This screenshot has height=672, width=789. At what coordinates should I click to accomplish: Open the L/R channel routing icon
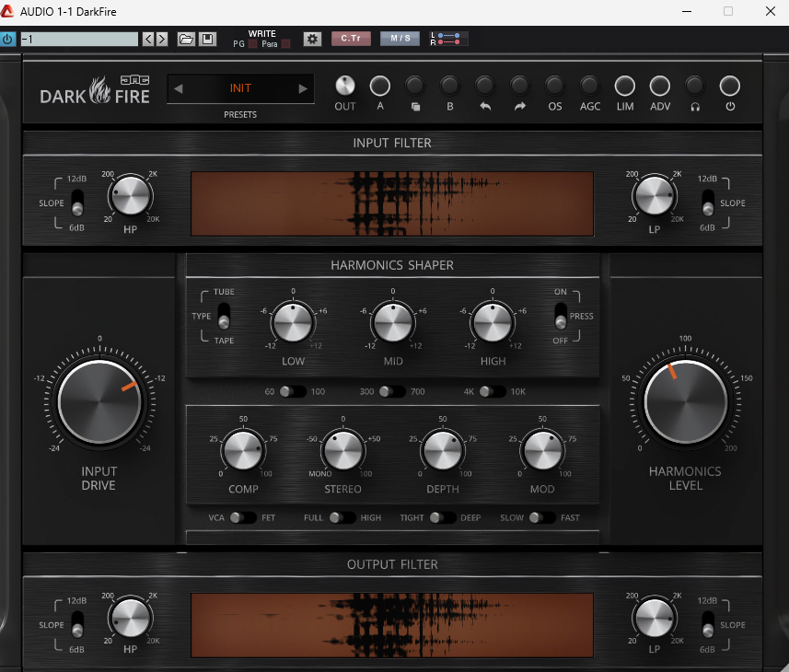coord(447,39)
